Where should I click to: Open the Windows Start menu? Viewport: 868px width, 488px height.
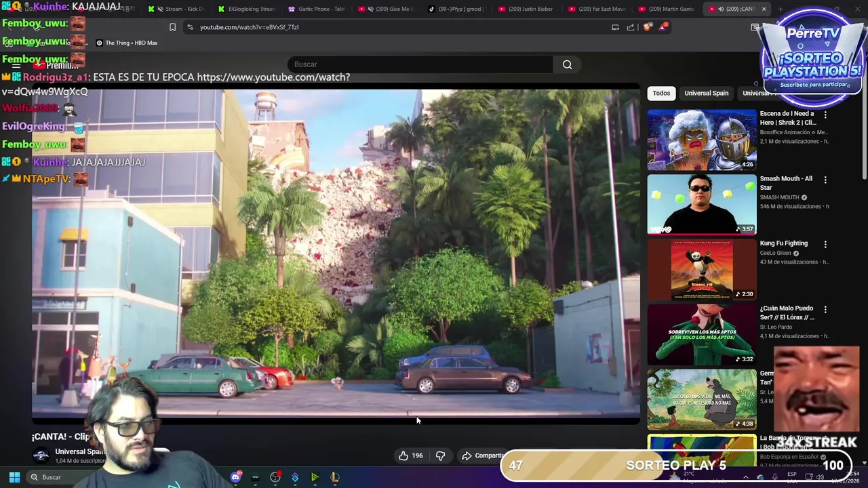[14, 477]
